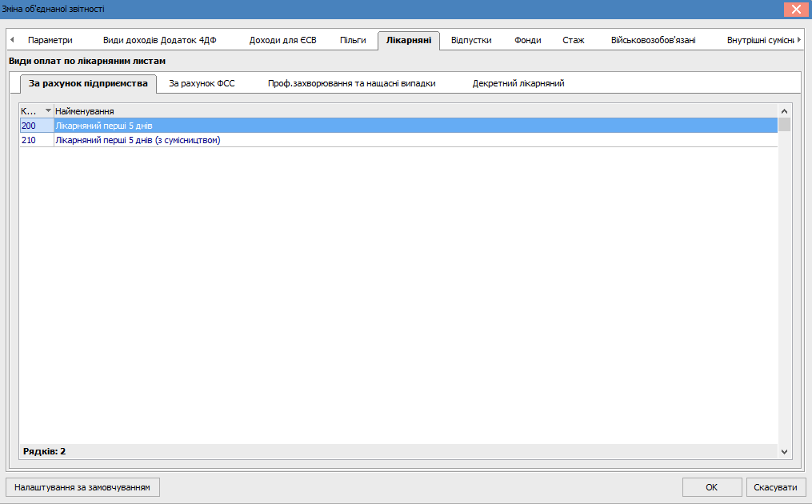Confirm changes with the OK button
Screen dimensions: 812x504
pyautogui.click(x=711, y=487)
